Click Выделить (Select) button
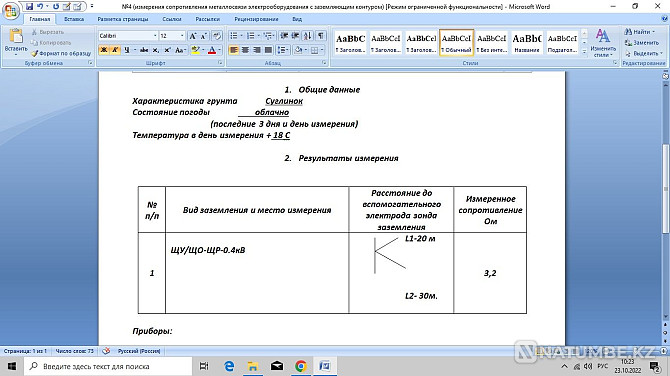 click(x=644, y=53)
